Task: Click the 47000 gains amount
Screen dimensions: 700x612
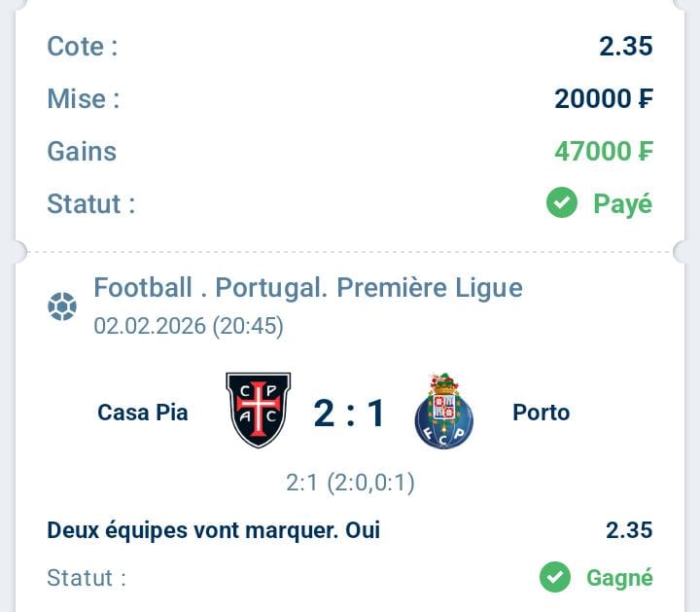Action: click(604, 151)
